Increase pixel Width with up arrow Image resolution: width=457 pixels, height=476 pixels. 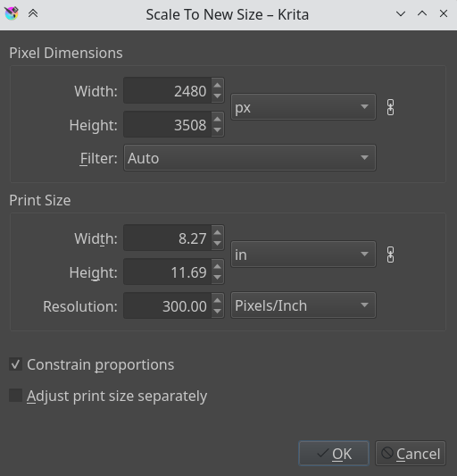click(x=217, y=85)
